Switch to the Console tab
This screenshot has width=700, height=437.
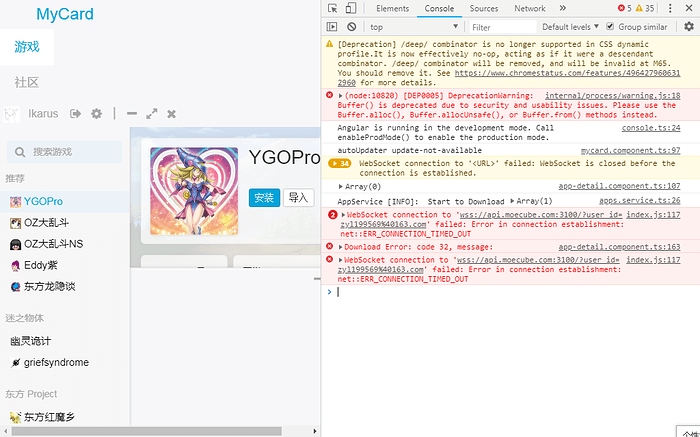tap(439, 8)
